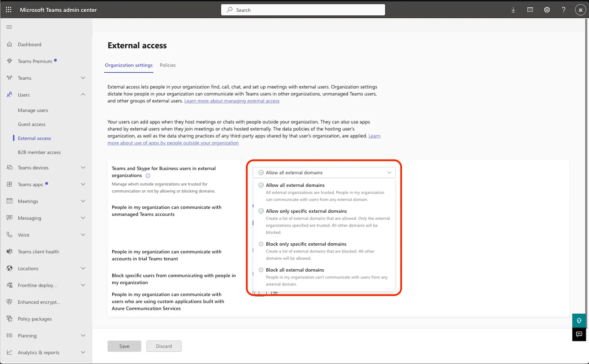Click the Enhanced encrypt shield icon
589x364 pixels.
[x=10, y=302]
